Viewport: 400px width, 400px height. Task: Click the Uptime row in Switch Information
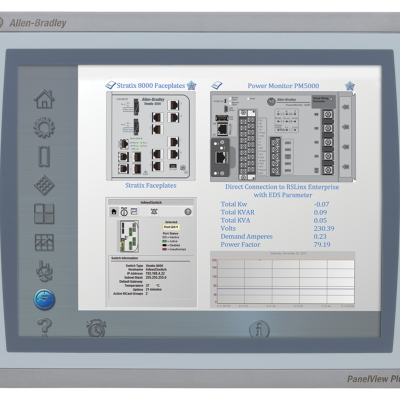click(147, 289)
